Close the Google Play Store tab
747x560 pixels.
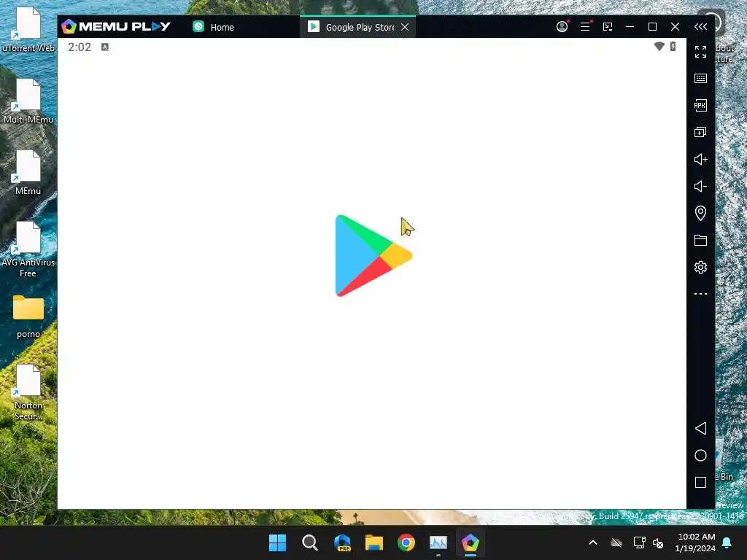pos(405,27)
